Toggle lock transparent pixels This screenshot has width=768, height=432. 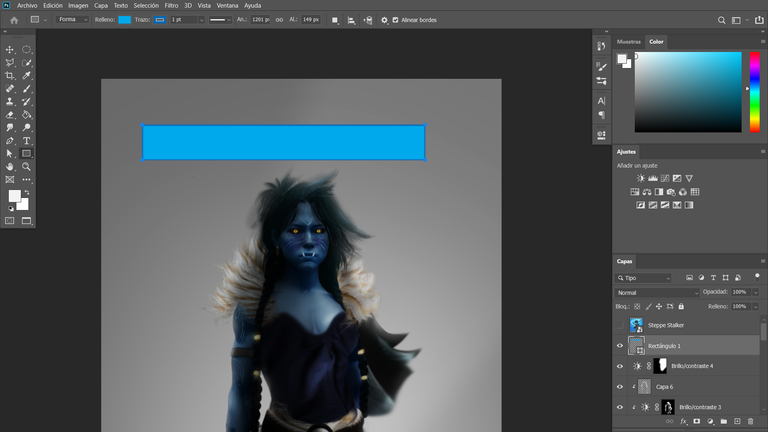[x=637, y=307]
